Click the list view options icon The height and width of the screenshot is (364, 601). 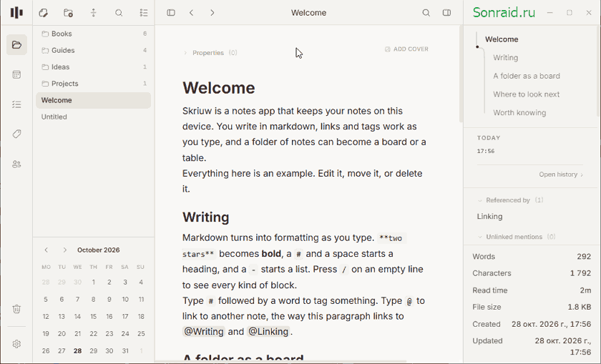tap(144, 13)
